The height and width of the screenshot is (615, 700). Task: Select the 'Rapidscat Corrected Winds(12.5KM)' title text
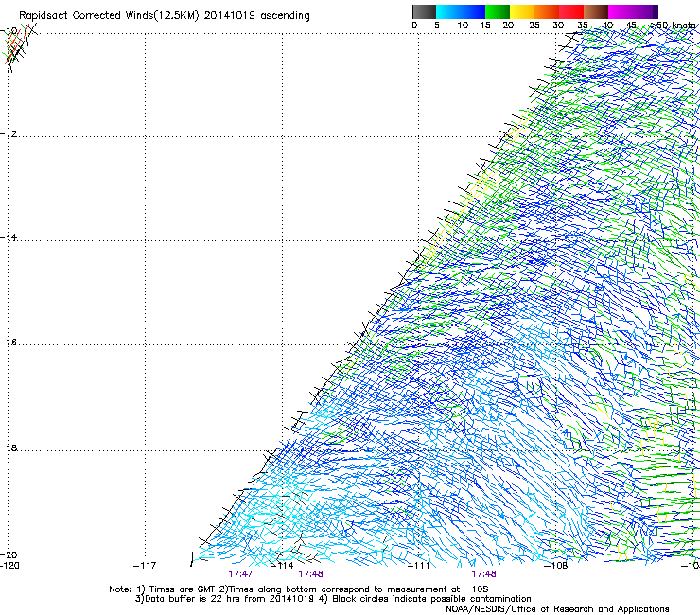click(x=109, y=15)
